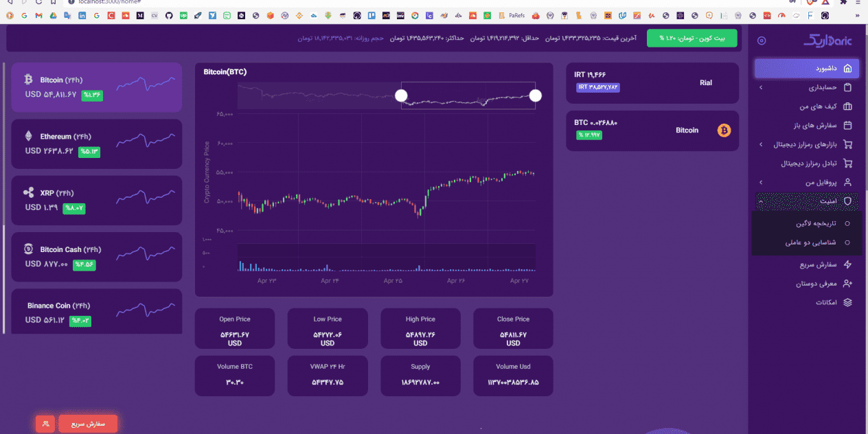The image size is (868, 434).
Task: Click the left handle of the chart range selector
Action: coord(401,95)
